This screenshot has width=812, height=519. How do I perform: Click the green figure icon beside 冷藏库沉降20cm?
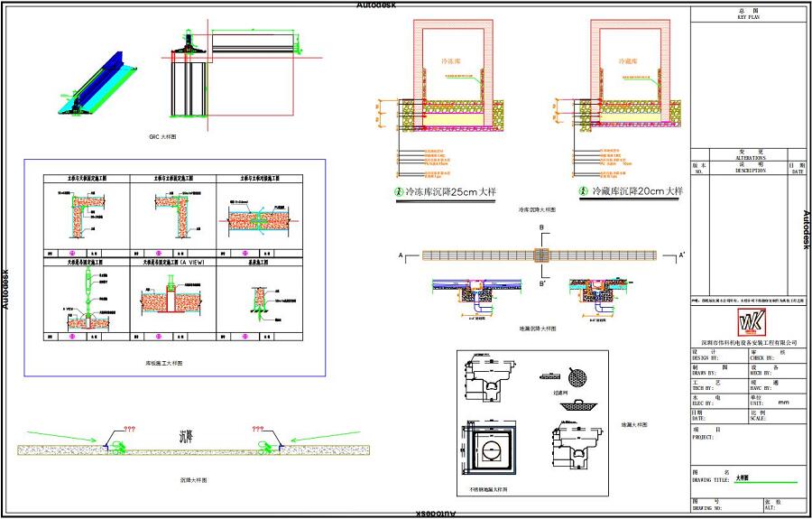(x=583, y=192)
